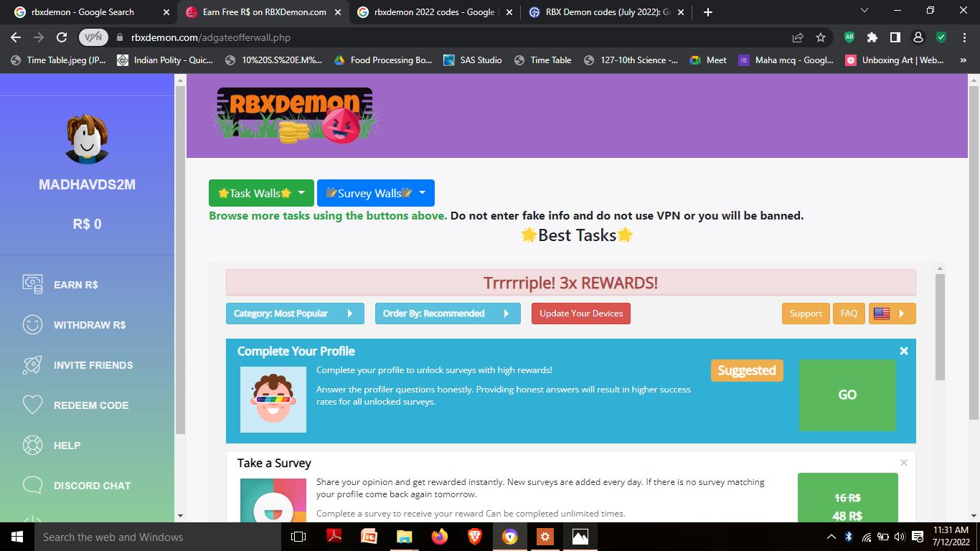Screen dimensions: 980x551
Task: Open Adobe Acrobat from the taskbar
Action: coord(334,537)
